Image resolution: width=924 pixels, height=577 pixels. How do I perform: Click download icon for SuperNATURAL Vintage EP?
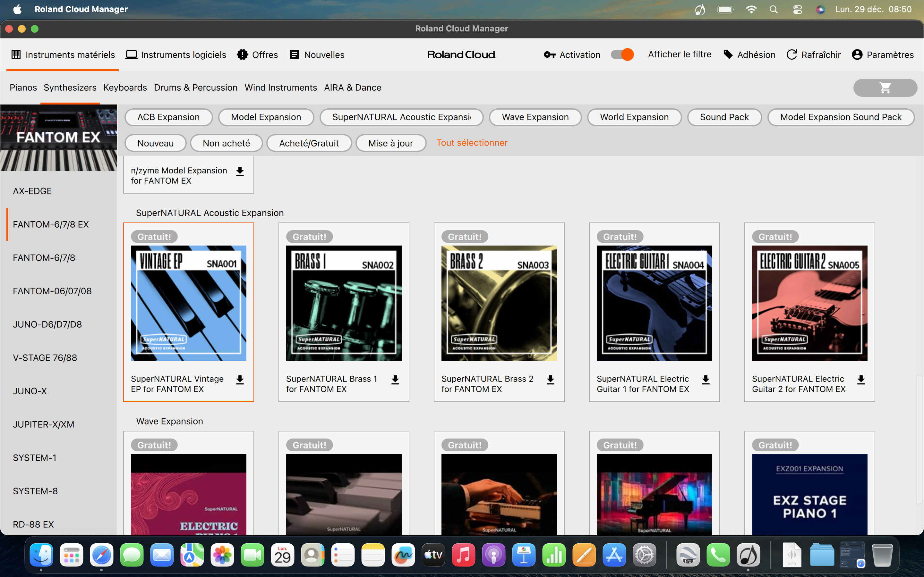click(240, 380)
